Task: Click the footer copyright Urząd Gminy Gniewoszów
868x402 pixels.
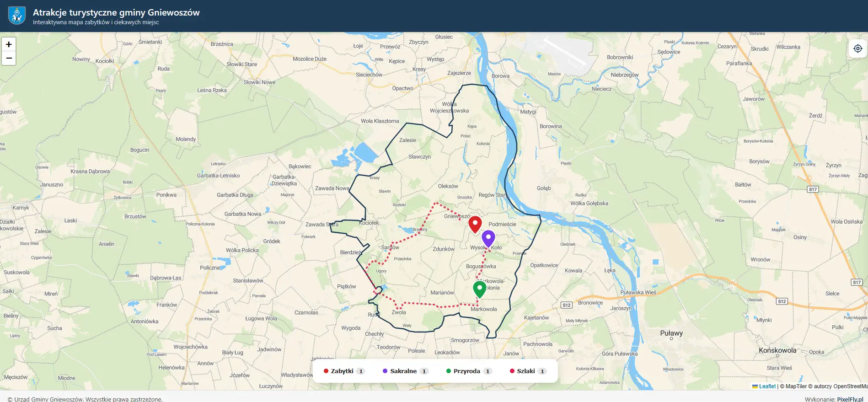Action: [85, 399]
